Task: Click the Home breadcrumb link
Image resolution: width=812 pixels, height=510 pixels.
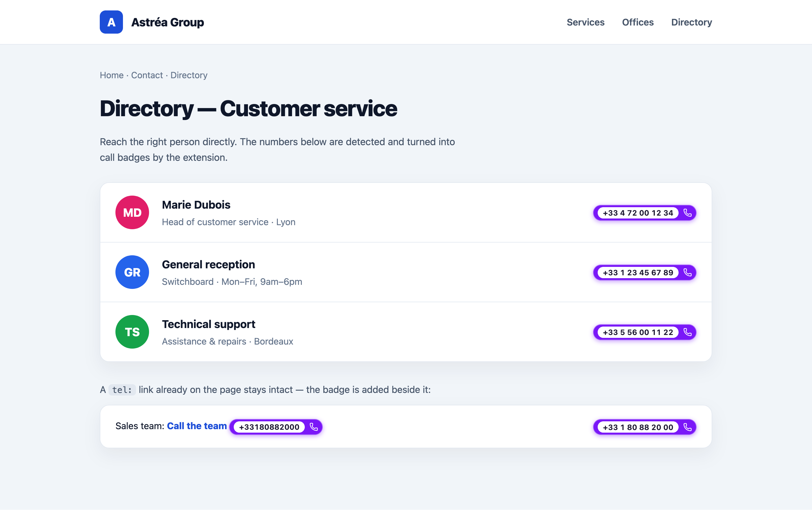Action: click(112, 75)
